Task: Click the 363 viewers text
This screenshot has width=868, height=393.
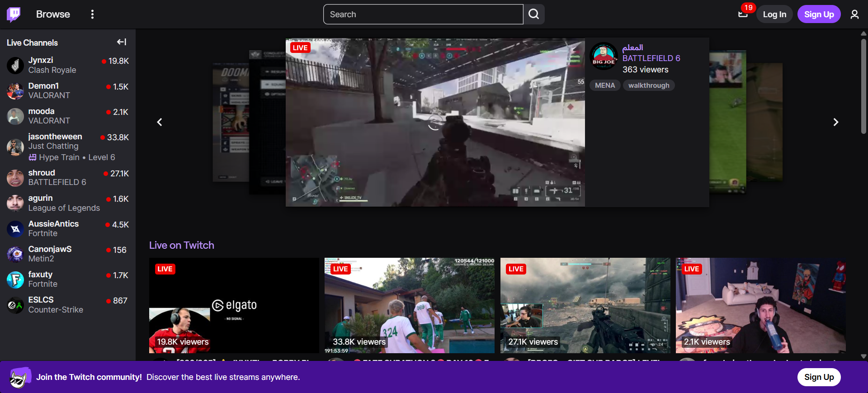Action: 645,70
